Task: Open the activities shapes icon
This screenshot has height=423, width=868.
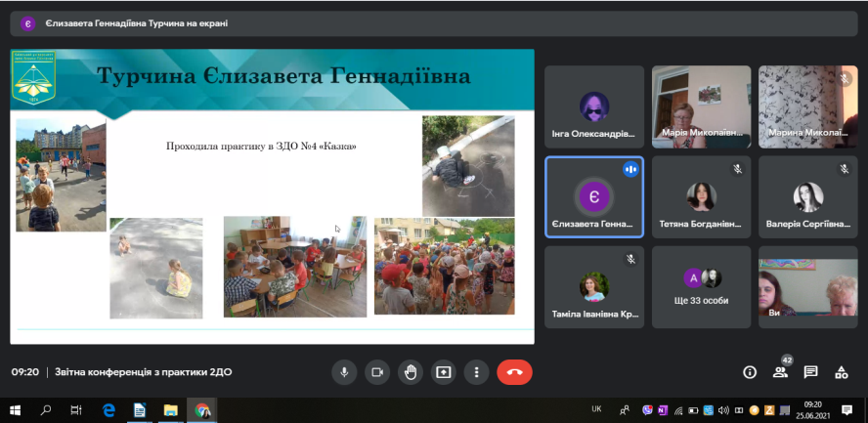Action: coord(841,372)
